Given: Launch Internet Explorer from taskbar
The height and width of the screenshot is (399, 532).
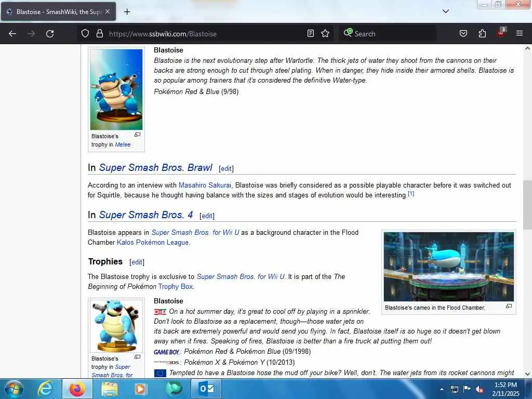Looking at the screenshot, I should pyautogui.click(x=45, y=389).
